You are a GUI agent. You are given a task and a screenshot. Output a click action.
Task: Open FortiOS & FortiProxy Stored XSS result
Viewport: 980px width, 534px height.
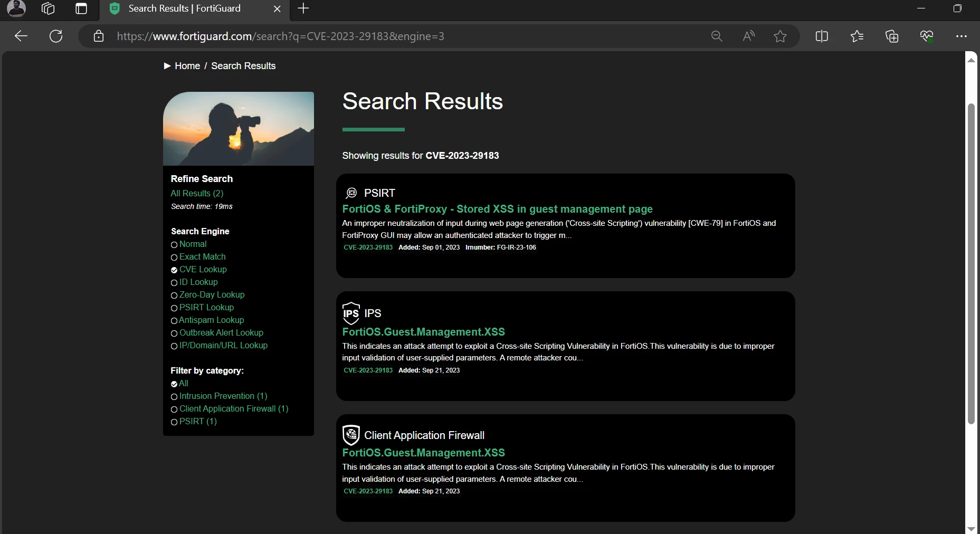498,209
